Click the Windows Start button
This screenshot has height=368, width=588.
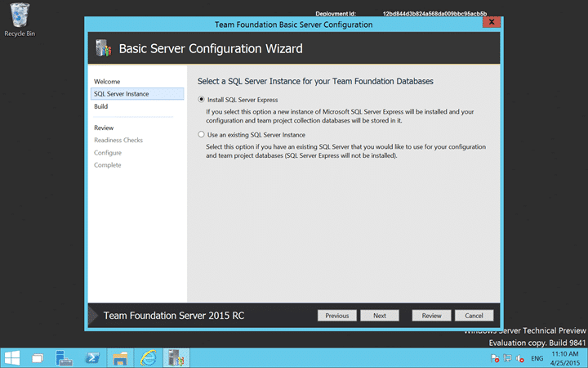[x=12, y=358]
